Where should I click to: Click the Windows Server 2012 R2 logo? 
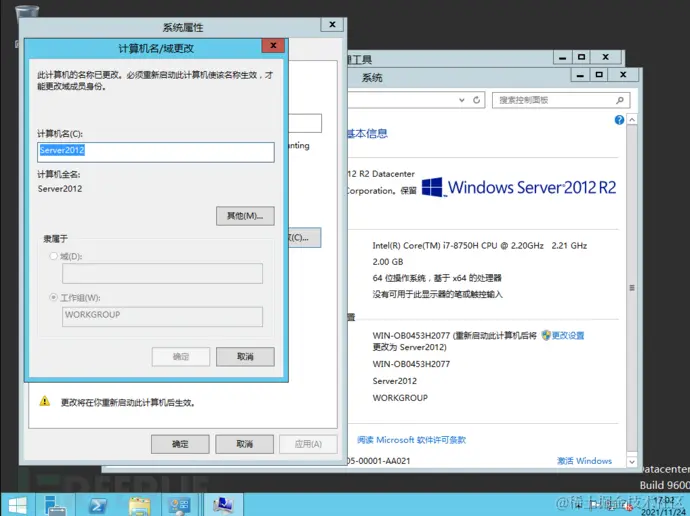click(519, 187)
